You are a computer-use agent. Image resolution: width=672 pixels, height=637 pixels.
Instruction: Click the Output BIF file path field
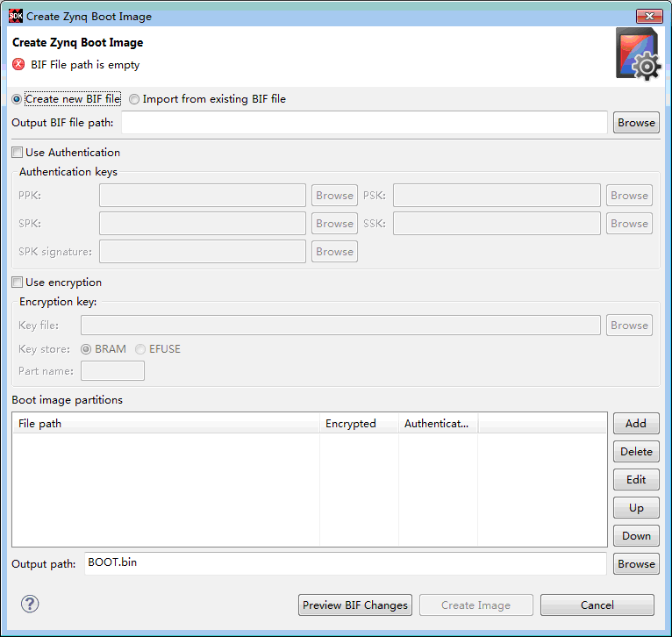click(x=364, y=123)
